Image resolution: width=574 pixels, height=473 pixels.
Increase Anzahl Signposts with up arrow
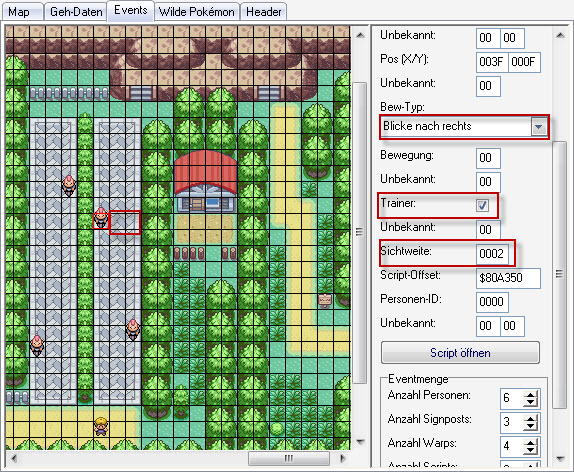tap(530, 419)
